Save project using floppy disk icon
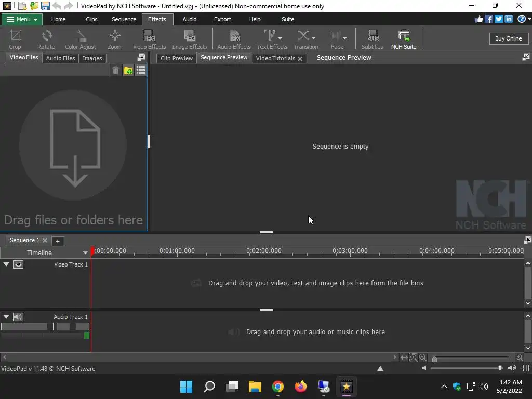This screenshot has height=399, width=532. coord(45,6)
